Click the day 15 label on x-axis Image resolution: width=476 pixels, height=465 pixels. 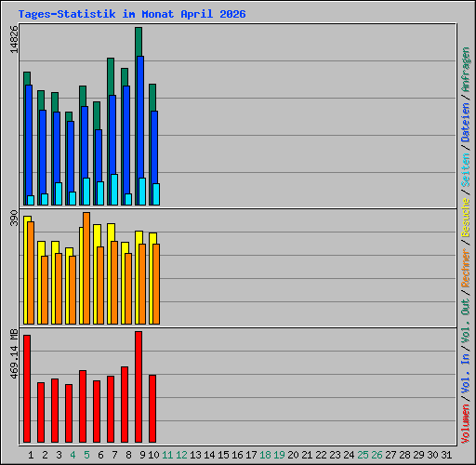223,455
